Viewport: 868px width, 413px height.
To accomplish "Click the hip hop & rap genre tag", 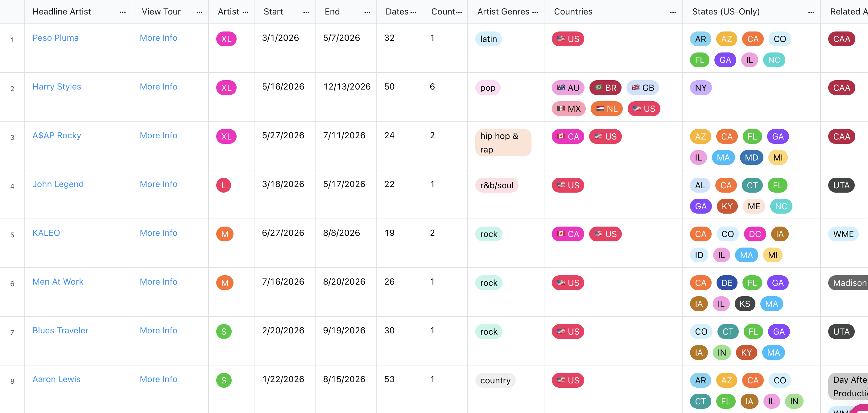I will [503, 143].
